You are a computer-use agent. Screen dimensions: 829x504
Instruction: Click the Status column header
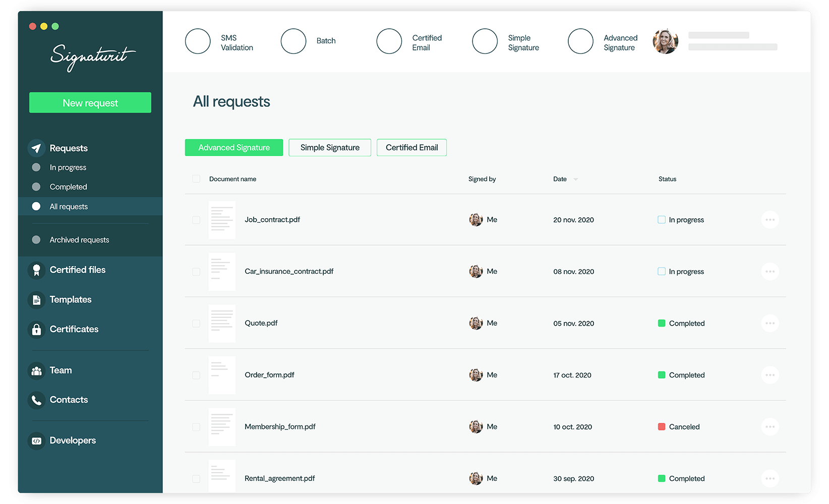(667, 179)
